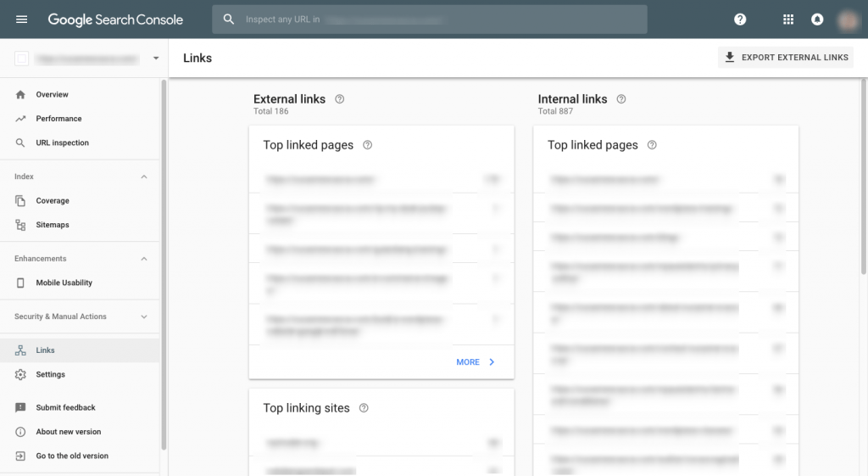The height and width of the screenshot is (476, 868).
Task: Click the Overview home icon
Action: coord(20,95)
